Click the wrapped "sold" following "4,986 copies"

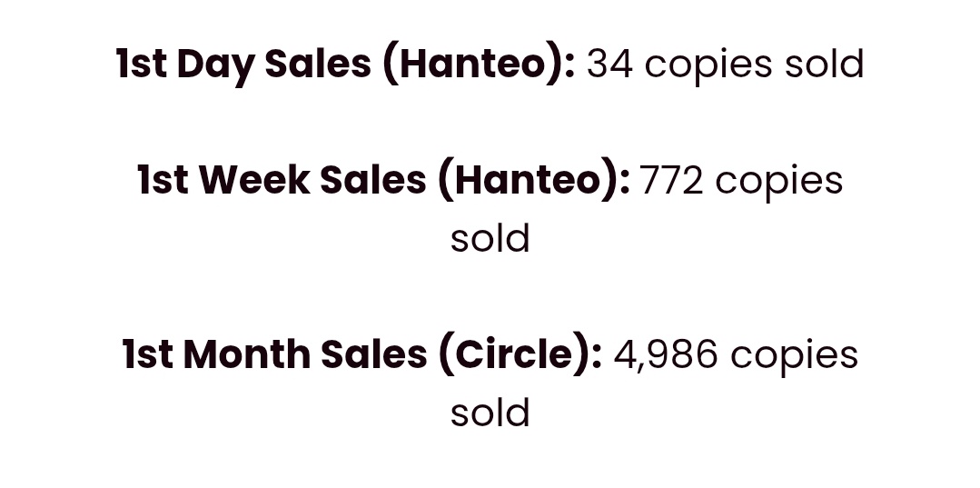coord(490,413)
